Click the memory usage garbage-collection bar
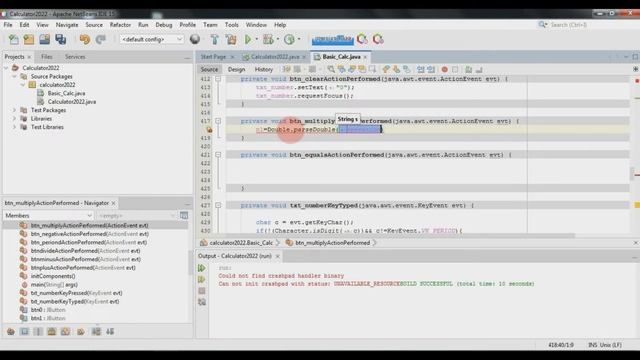The height and width of the screenshot is (360, 640). pos(333,40)
